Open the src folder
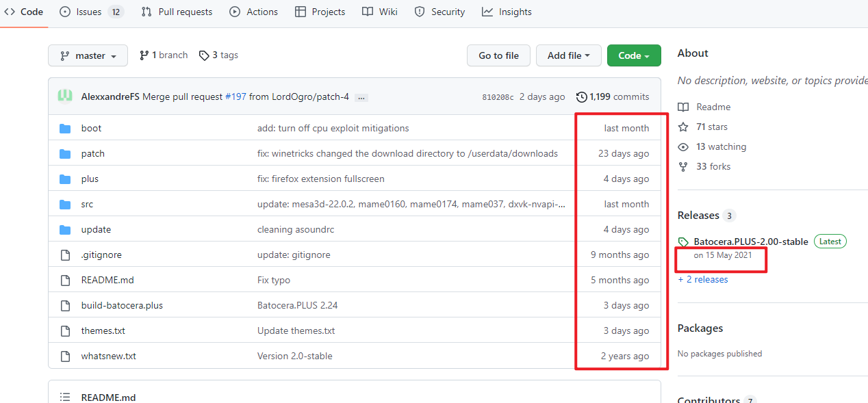The width and height of the screenshot is (868, 403). 87,204
